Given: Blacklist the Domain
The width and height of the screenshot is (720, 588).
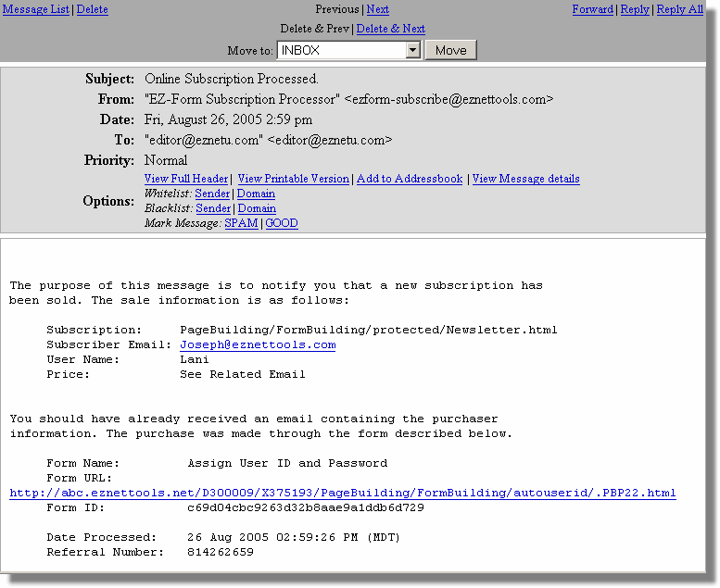Looking at the screenshot, I should (257, 208).
